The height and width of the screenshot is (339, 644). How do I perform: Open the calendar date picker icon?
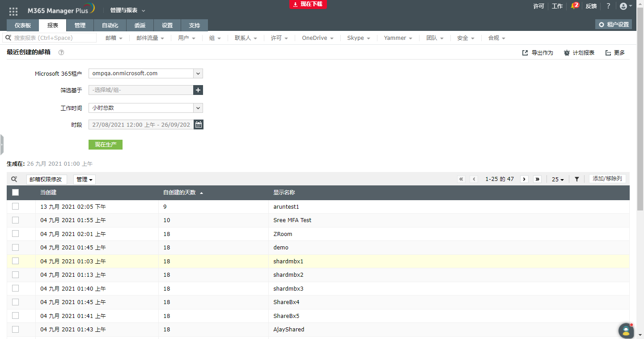(x=199, y=124)
